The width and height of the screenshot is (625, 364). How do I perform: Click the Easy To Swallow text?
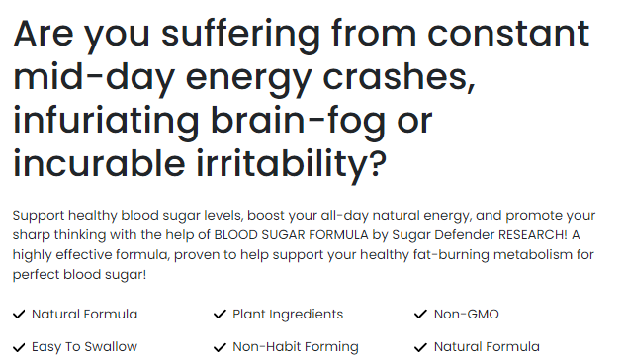[x=84, y=347]
